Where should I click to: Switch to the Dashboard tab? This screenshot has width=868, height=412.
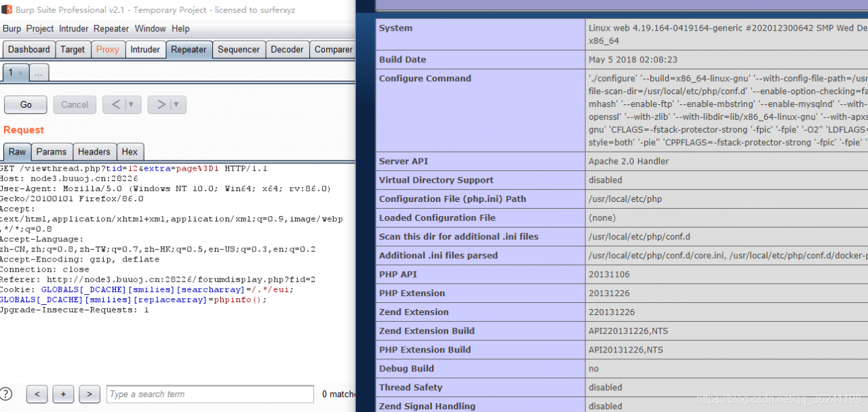pyautogui.click(x=29, y=49)
